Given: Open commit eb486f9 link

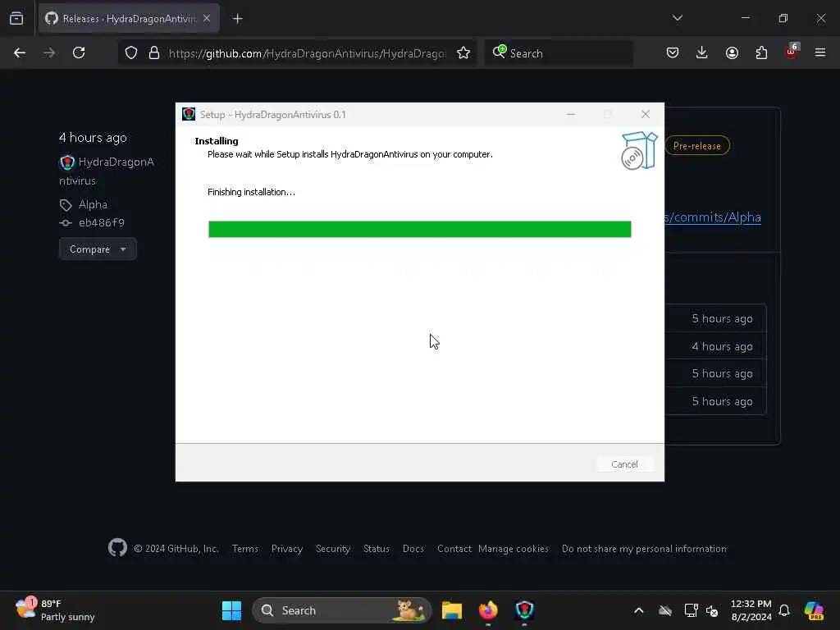Looking at the screenshot, I should coord(101,223).
